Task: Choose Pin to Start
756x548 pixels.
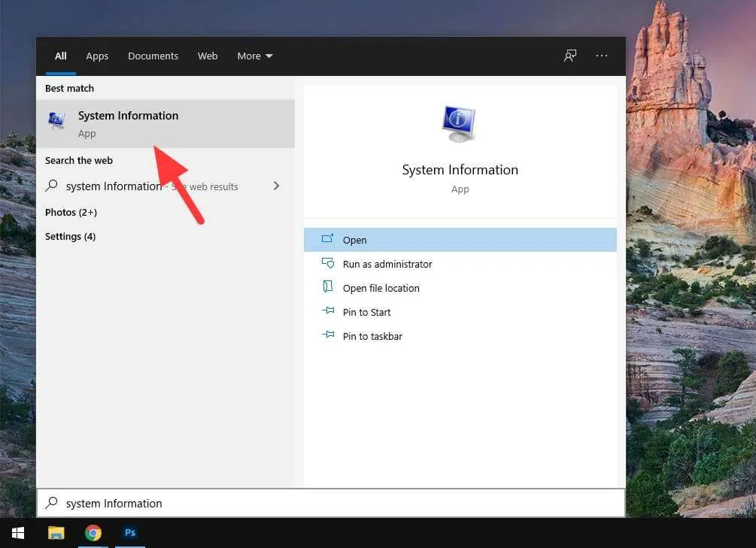Action: (460, 312)
